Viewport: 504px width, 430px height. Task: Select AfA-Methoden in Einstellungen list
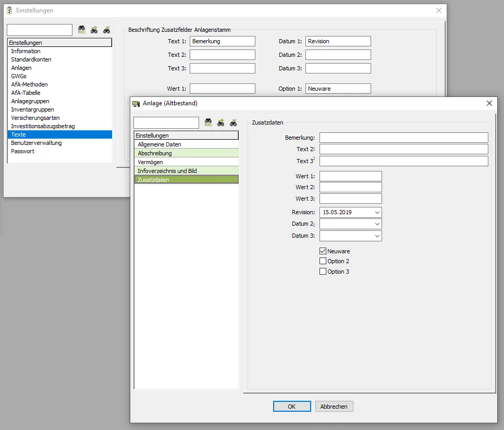pos(60,84)
